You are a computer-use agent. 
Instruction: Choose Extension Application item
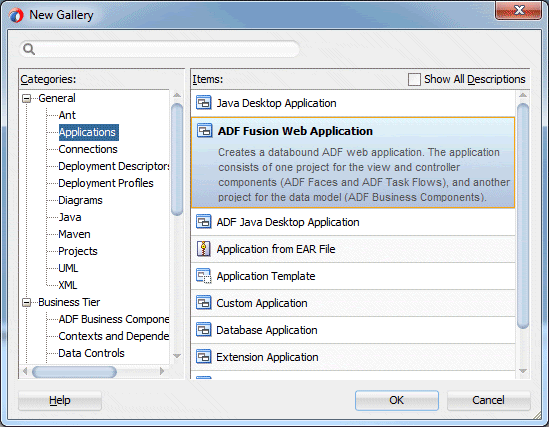353,357
